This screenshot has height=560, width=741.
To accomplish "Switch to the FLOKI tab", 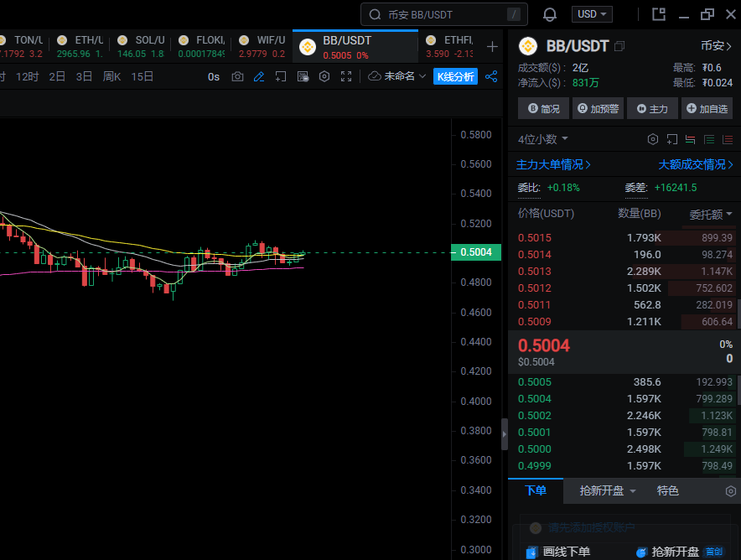I will point(201,46).
